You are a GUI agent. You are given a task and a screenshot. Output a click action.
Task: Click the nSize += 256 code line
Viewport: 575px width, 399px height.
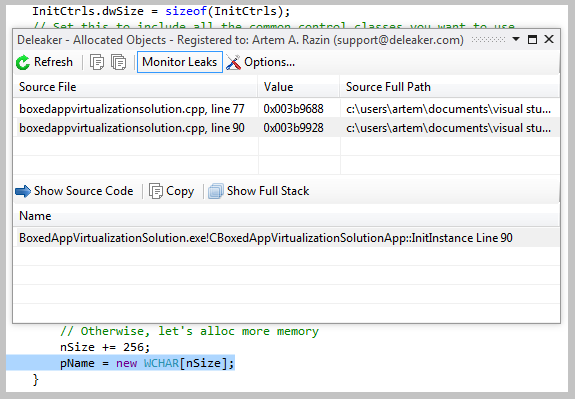point(105,347)
